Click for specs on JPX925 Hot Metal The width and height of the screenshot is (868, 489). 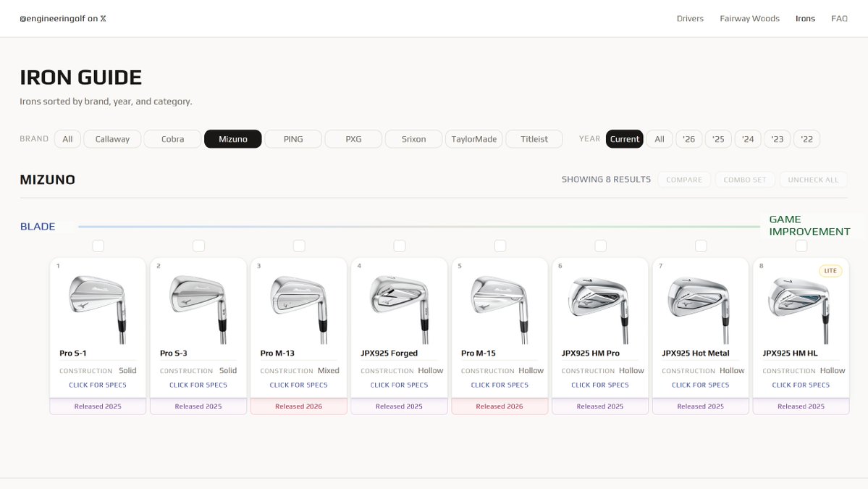[701, 385]
